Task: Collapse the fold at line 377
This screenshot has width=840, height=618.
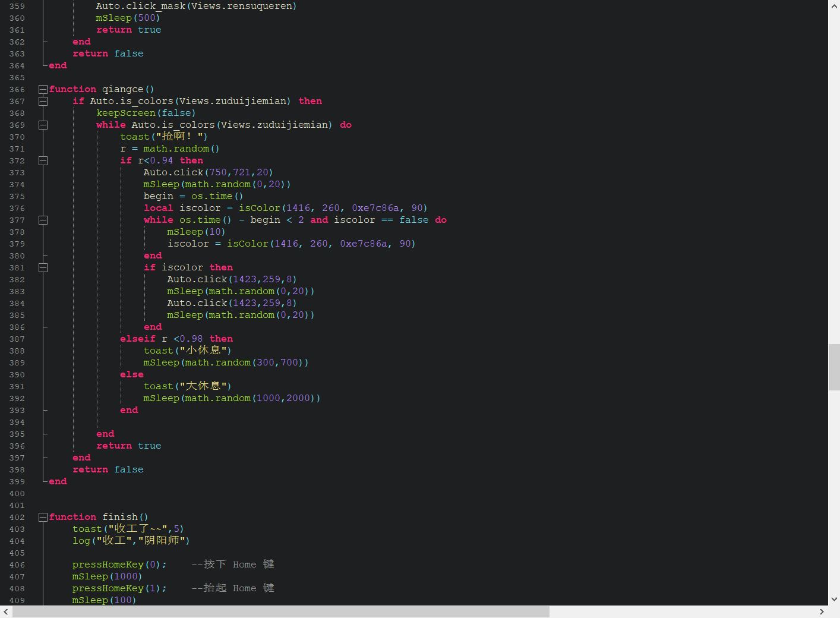Action: coord(43,220)
